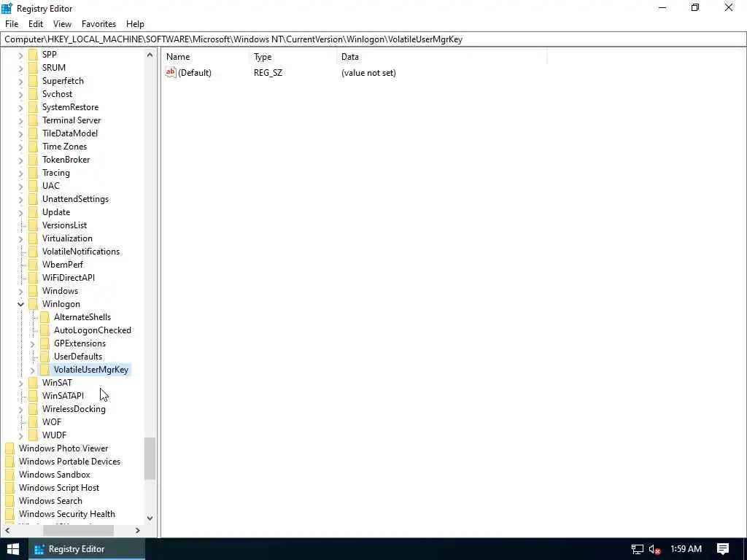The width and height of the screenshot is (747, 560).
Task: Expand the GPExtensions key
Action: (x=32, y=344)
